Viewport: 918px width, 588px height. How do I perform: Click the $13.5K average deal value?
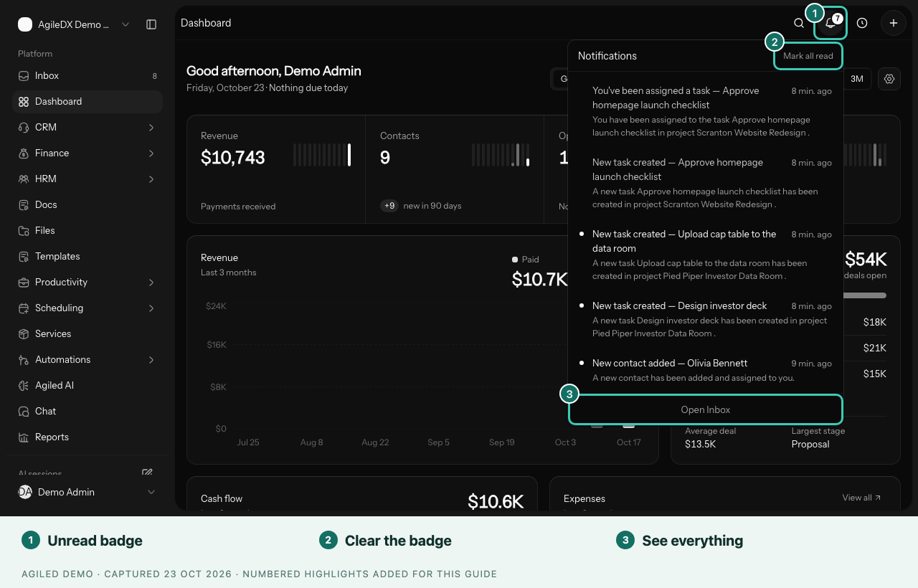[701, 445]
